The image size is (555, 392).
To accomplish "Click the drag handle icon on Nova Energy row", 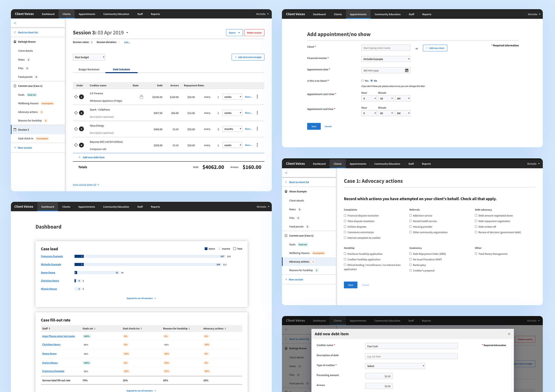I will tap(75, 129).
